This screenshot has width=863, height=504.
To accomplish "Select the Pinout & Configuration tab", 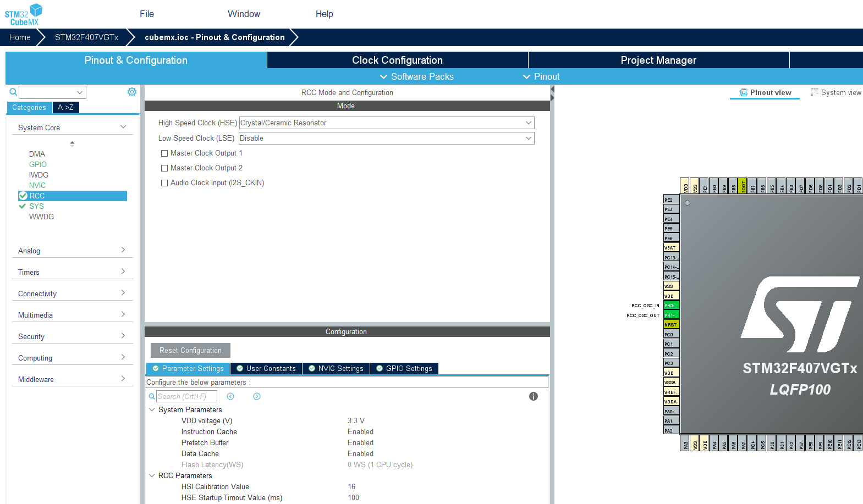I will point(136,60).
